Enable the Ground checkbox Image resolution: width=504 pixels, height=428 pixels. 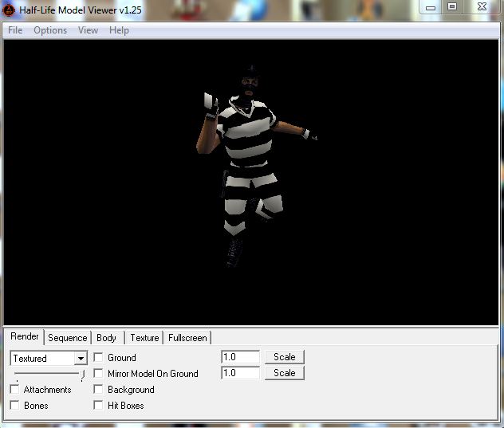pyautogui.click(x=99, y=358)
